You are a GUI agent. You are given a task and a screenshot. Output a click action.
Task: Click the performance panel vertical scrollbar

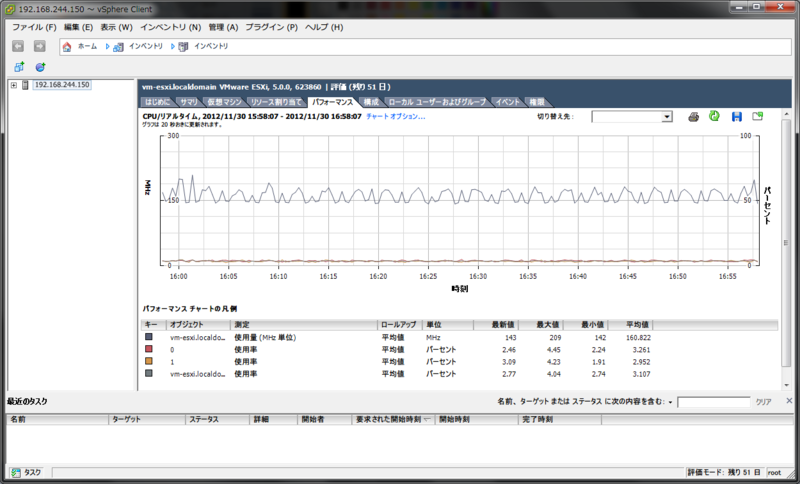tap(786, 243)
